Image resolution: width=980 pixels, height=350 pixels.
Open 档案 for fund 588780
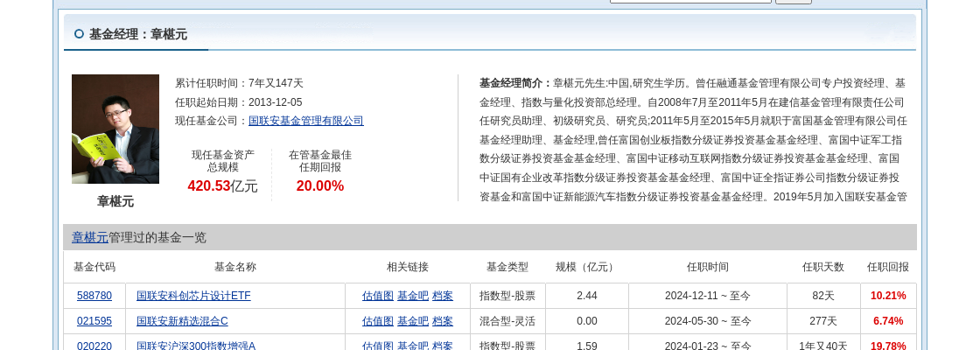coord(443,296)
